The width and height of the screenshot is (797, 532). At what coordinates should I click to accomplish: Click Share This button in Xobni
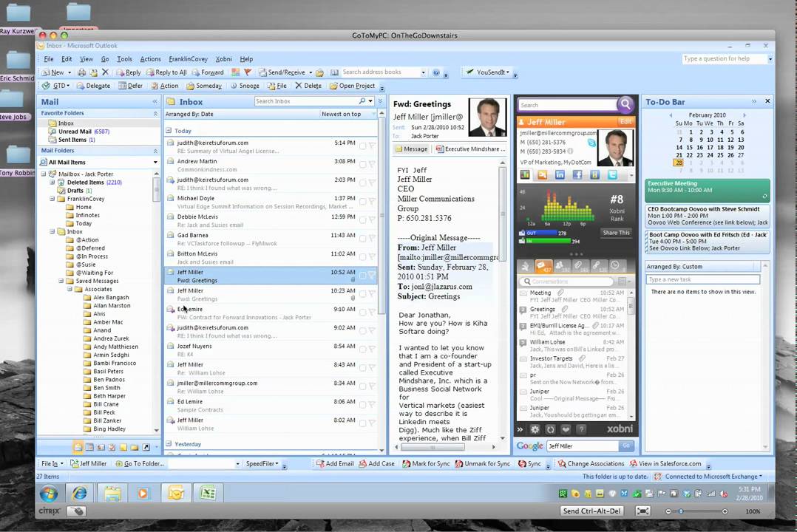[616, 233]
